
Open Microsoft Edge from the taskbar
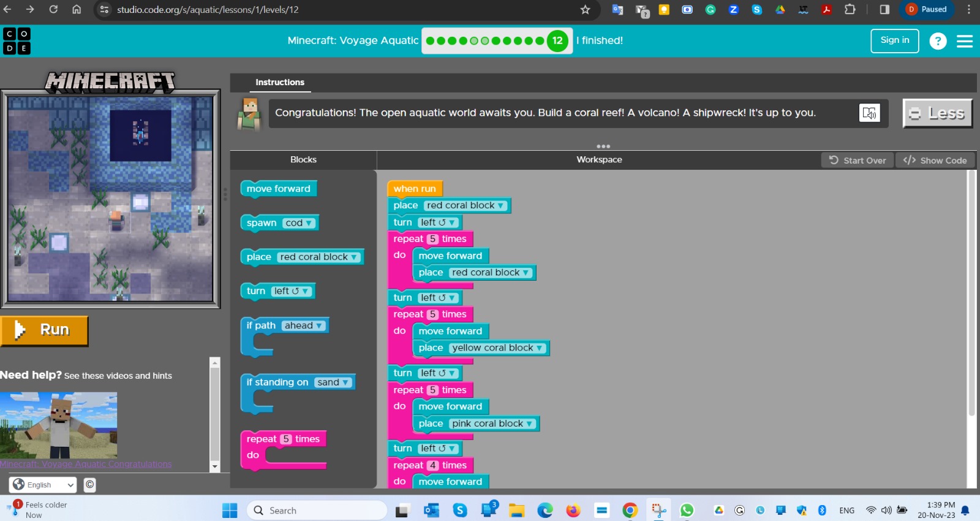[545, 510]
